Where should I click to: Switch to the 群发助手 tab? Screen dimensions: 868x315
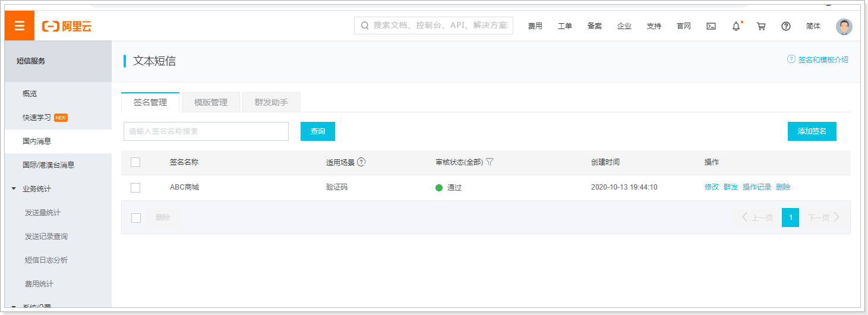pos(272,102)
